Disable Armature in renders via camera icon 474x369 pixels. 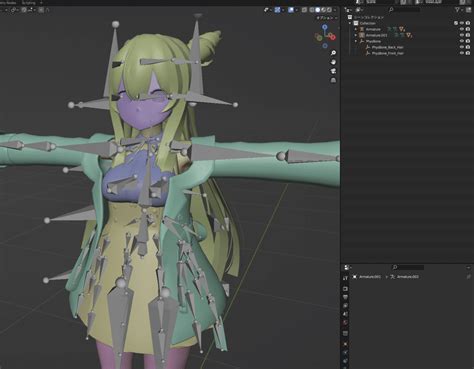point(468,29)
